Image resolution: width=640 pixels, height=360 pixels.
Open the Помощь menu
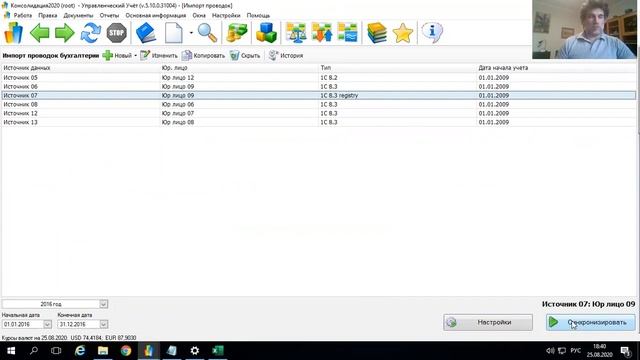click(x=258, y=15)
